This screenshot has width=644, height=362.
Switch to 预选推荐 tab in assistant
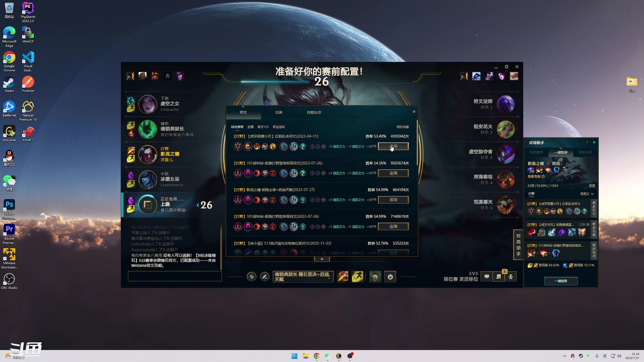[536, 153]
